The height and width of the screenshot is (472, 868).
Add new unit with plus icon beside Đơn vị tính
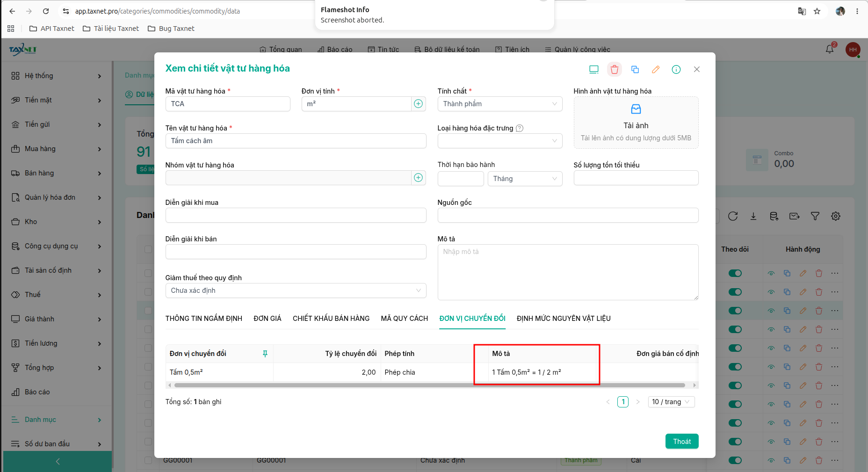click(418, 104)
